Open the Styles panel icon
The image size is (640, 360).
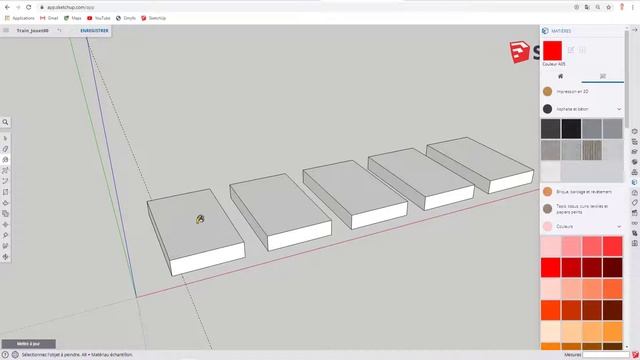[634, 193]
